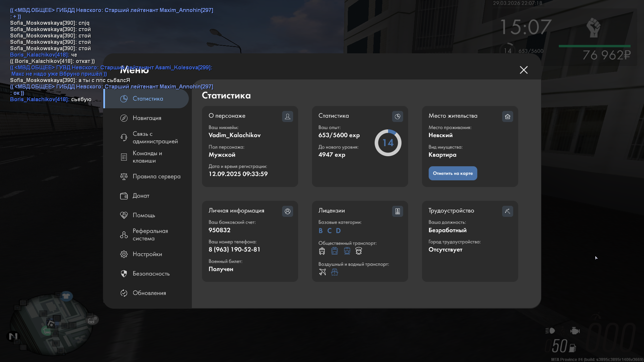Click the ship license icon
The height and width of the screenshot is (362, 644).
coord(334,272)
